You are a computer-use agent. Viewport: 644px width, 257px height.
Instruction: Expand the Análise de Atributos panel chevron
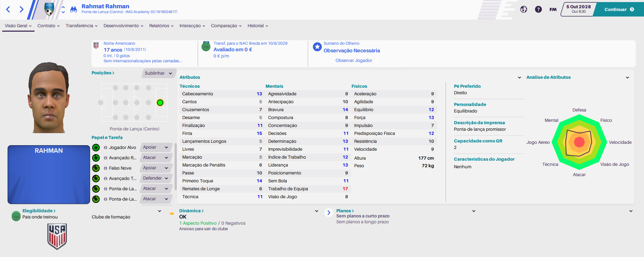pos(627,77)
